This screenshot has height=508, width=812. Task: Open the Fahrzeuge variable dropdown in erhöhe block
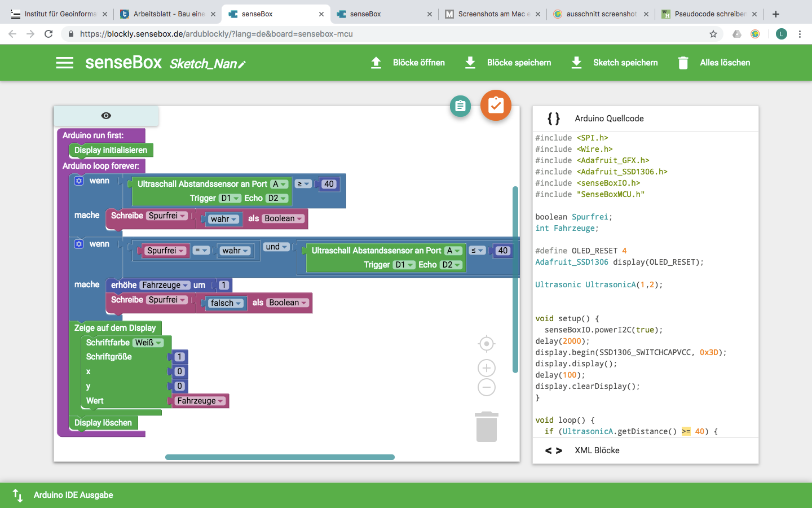165,285
